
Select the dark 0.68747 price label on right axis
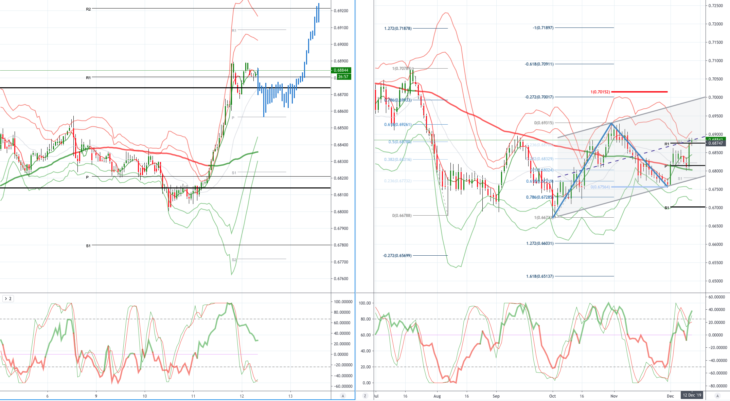(715, 143)
